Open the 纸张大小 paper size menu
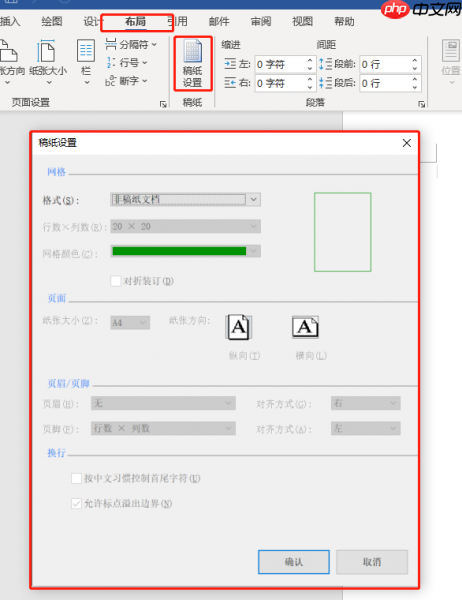This screenshot has height=600, width=462. coord(48,62)
